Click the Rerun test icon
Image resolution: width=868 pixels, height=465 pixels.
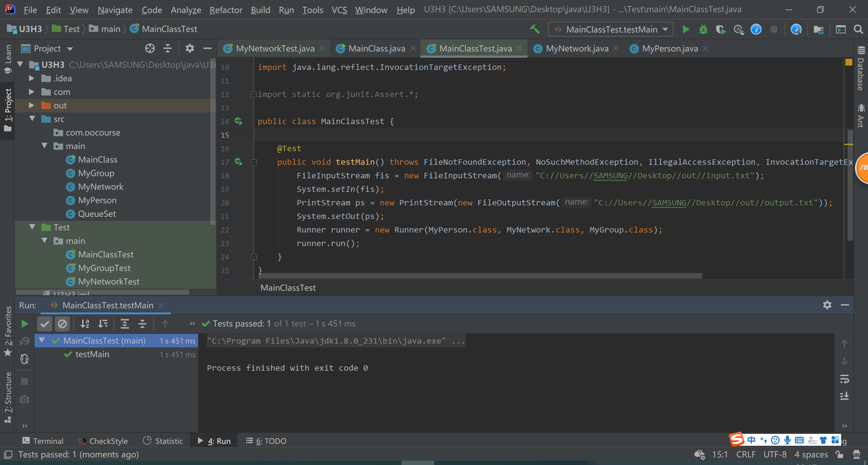[25, 324]
